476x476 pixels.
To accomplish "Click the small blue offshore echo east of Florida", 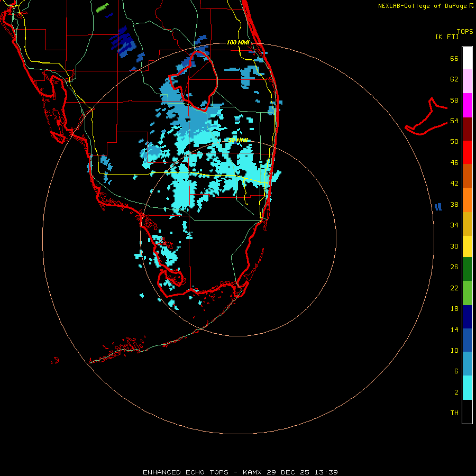I will tap(438, 207).
